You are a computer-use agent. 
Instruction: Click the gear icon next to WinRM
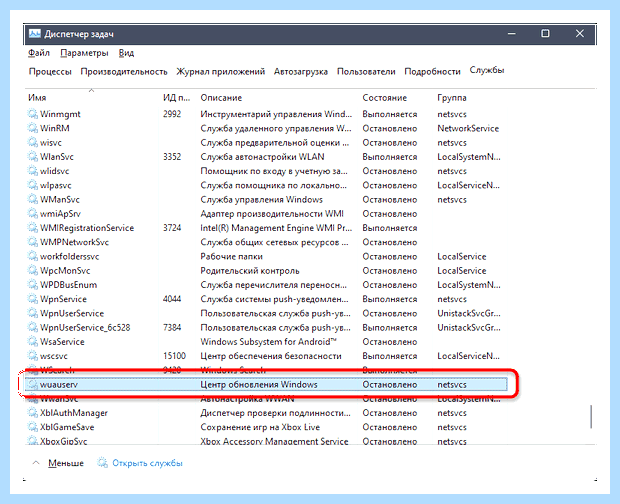coord(32,128)
